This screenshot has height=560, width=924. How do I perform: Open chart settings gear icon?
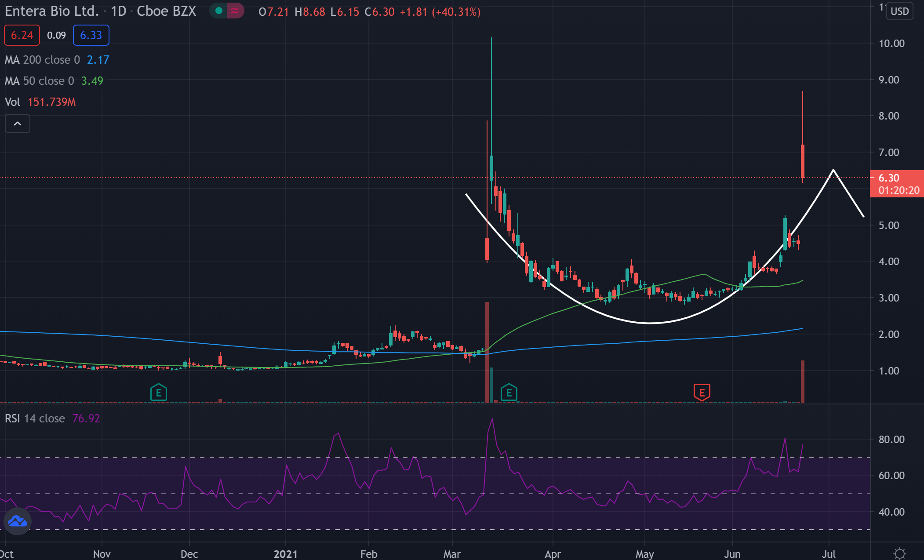coord(900,553)
